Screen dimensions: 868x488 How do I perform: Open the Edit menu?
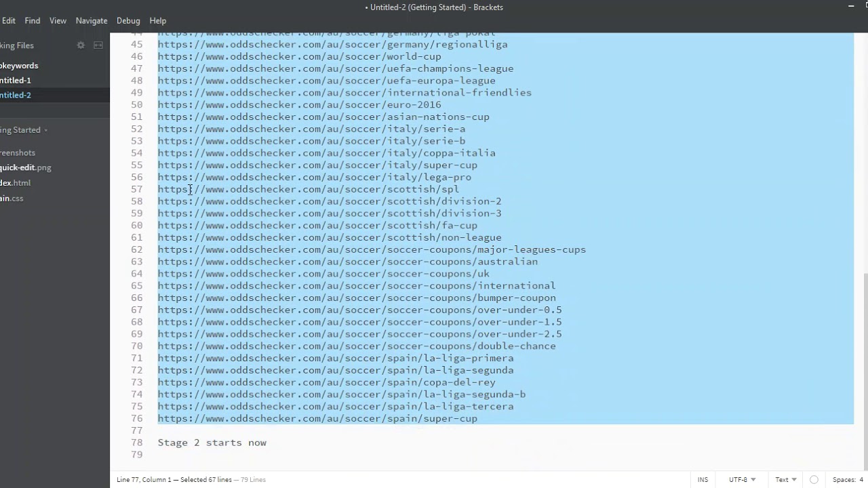[9, 20]
